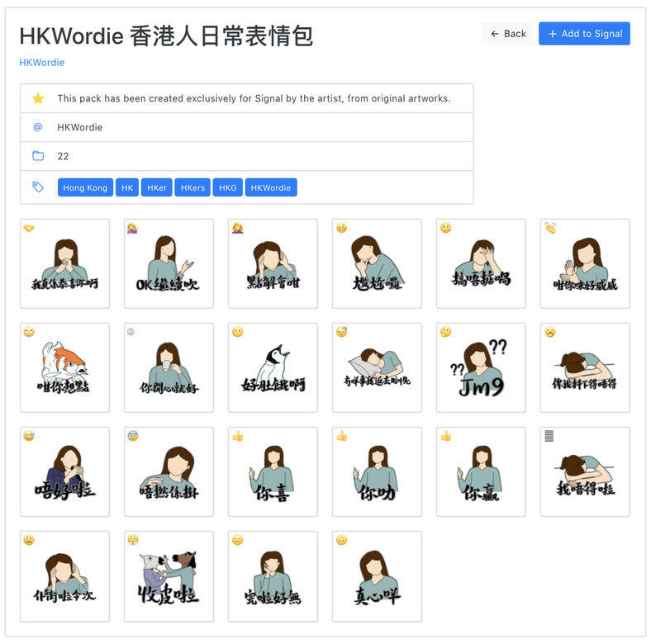Click the thumbs up emoji on 你贏 sticker

(446, 436)
